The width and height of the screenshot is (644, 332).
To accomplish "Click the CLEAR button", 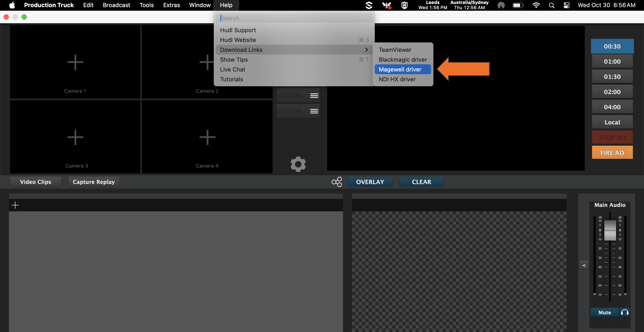I will (x=422, y=182).
